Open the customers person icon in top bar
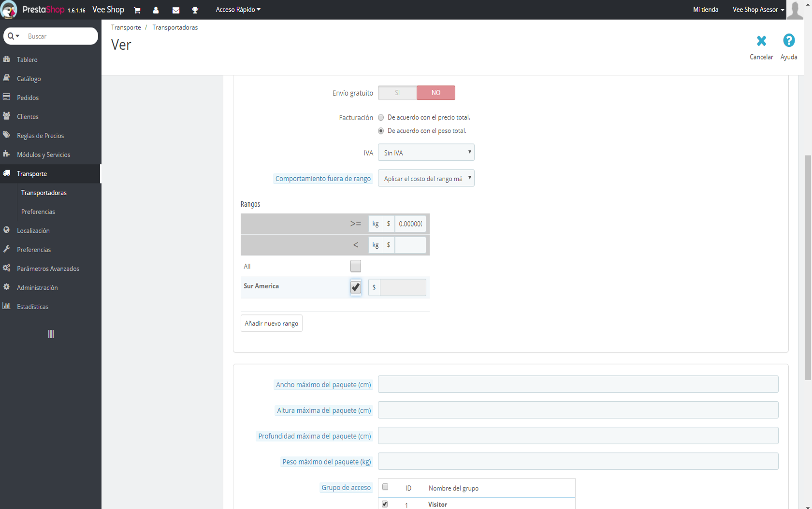Screen dimensions: 812x509 click(156, 10)
